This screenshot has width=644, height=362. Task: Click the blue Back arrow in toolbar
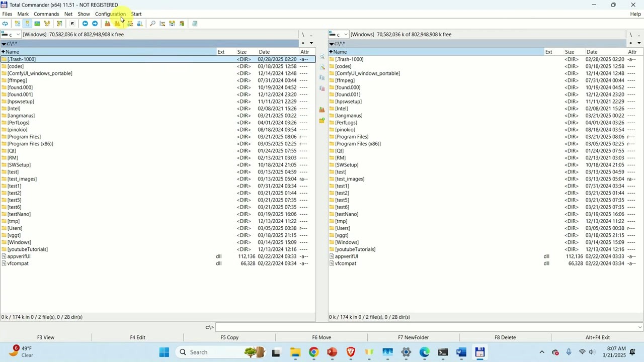(85, 24)
